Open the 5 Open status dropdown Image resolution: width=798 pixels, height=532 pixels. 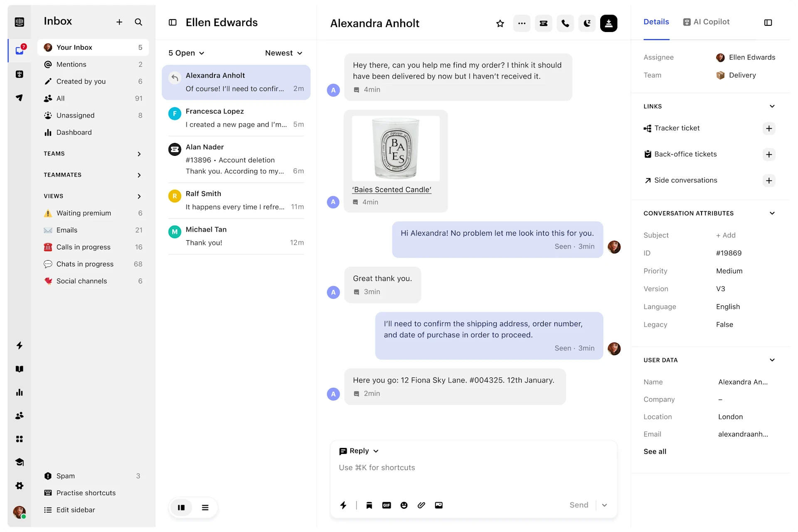[x=186, y=53]
